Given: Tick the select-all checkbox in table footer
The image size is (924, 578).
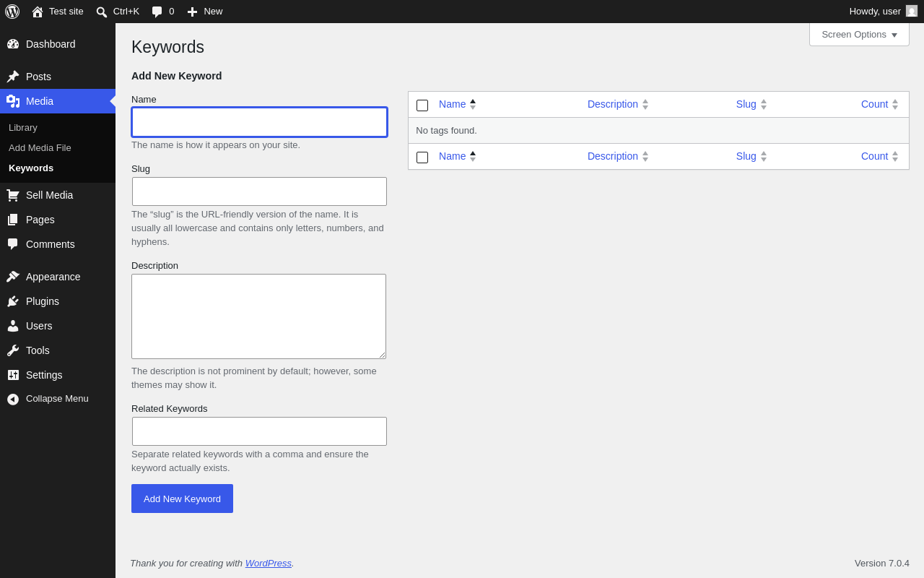Looking at the screenshot, I should pyautogui.click(x=422, y=158).
